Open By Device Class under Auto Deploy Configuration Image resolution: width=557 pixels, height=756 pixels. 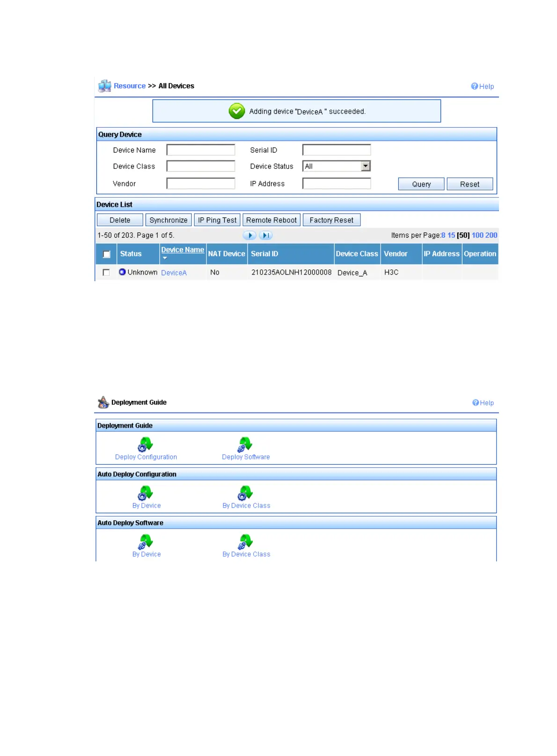[x=246, y=506]
